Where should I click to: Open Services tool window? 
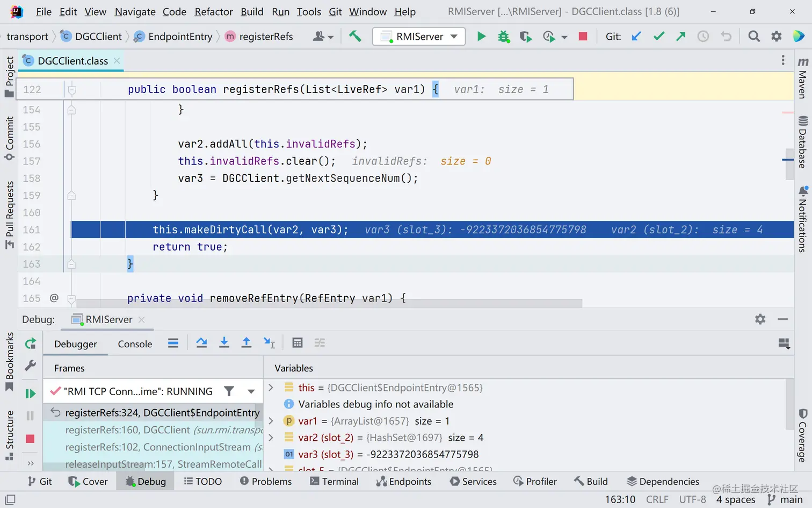point(473,481)
